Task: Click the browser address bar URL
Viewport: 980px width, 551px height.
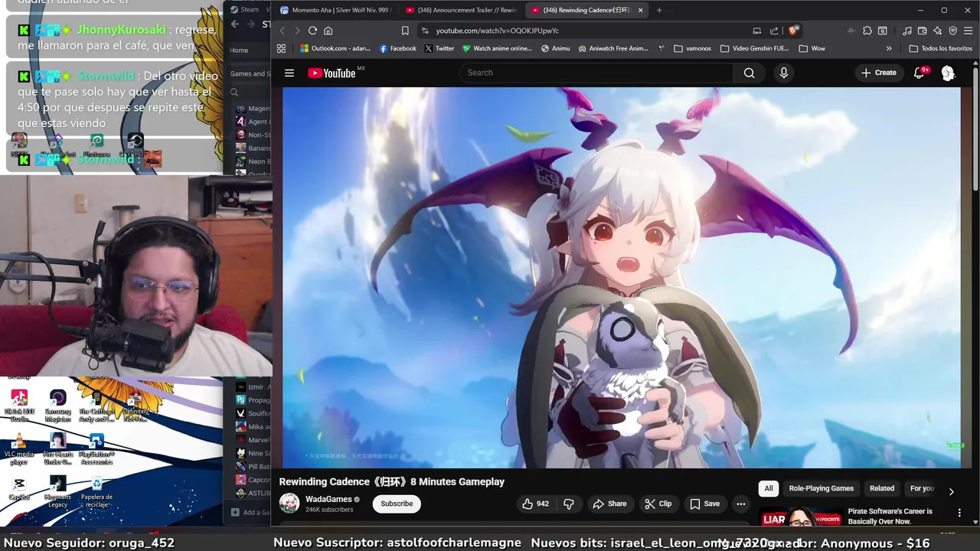Action: (498, 31)
